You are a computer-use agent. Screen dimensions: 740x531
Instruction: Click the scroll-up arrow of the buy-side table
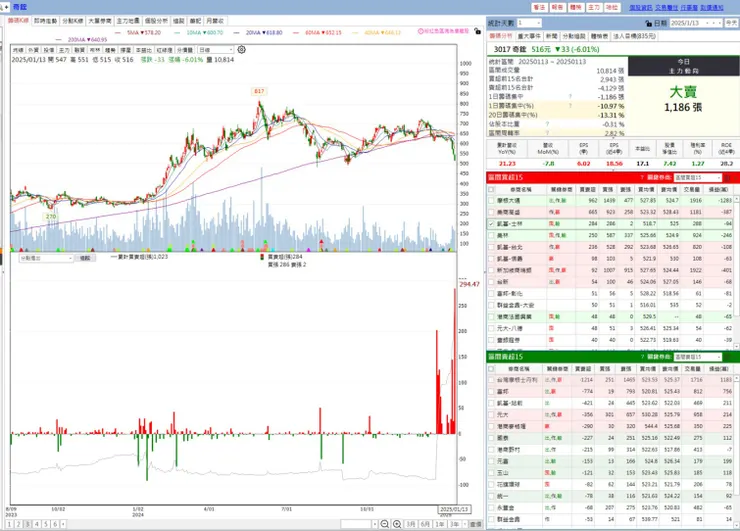pyautogui.click(x=736, y=199)
